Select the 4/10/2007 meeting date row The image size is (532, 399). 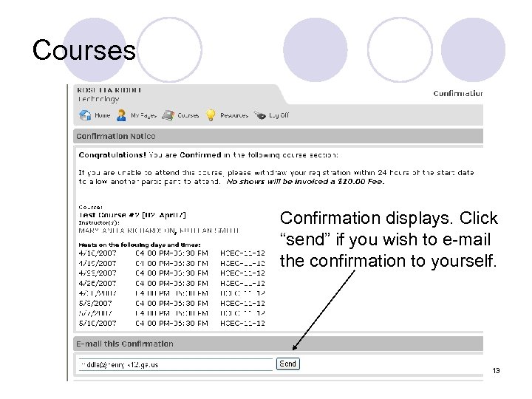point(171,253)
